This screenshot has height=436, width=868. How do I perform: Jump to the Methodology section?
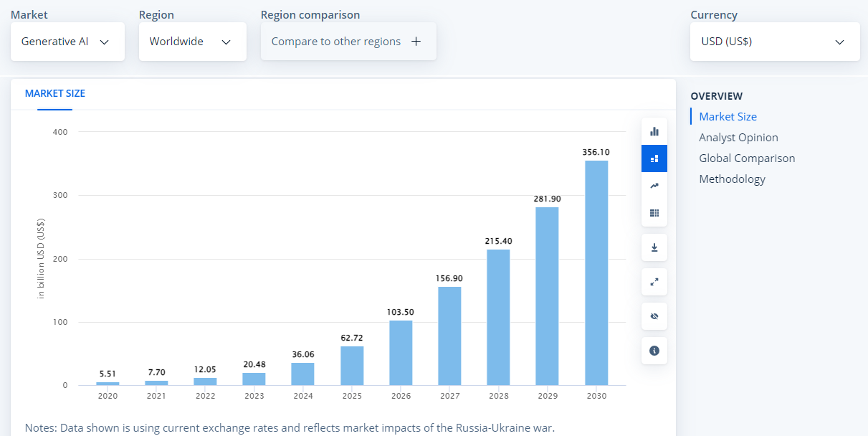pos(732,179)
